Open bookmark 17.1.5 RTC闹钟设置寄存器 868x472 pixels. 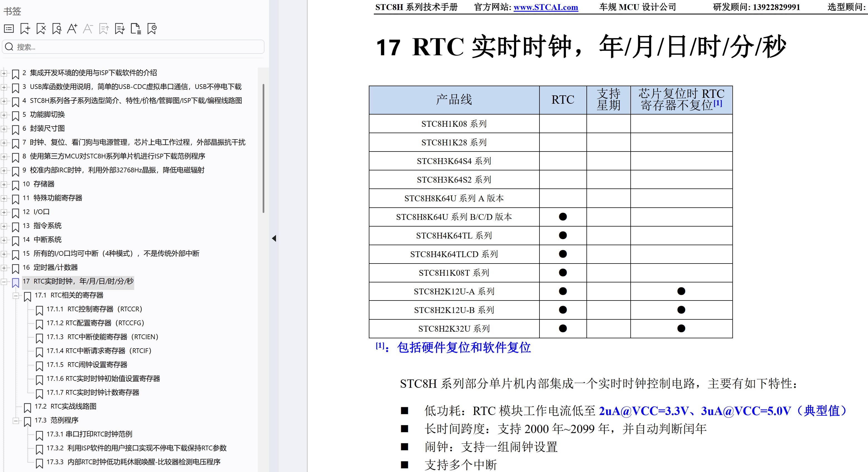pyautogui.click(x=87, y=364)
